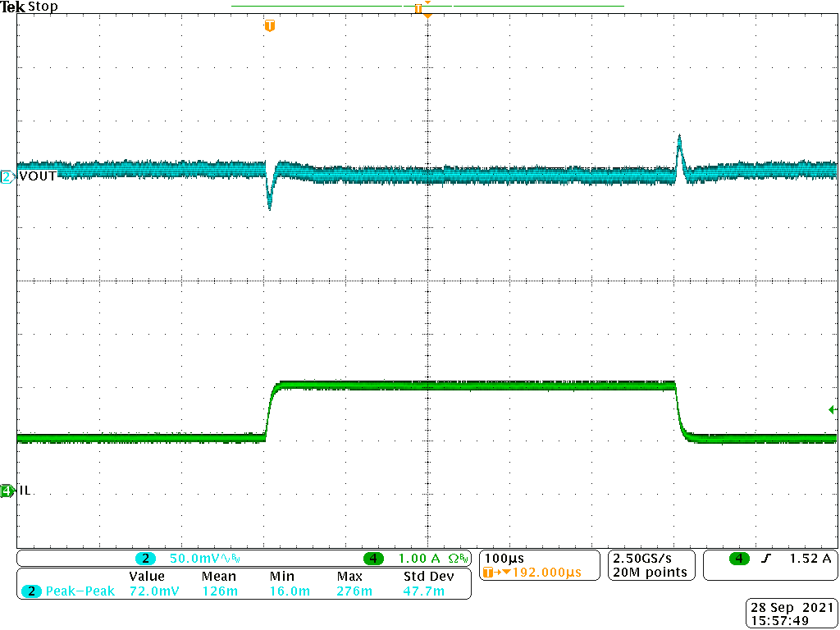Select the channel 2 ground reference marker labeled VOUT
840x630 pixels.
click(x=7, y=176)
